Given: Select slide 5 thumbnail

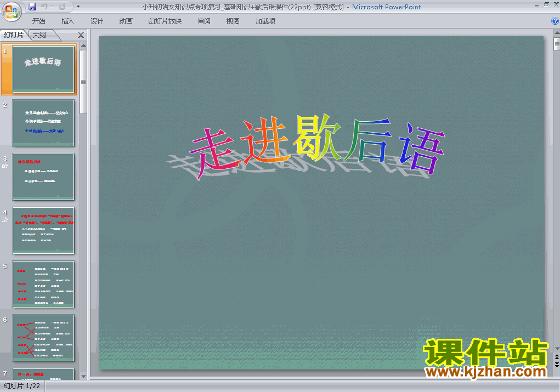Looking at the screenshot, I should point(43,284).
